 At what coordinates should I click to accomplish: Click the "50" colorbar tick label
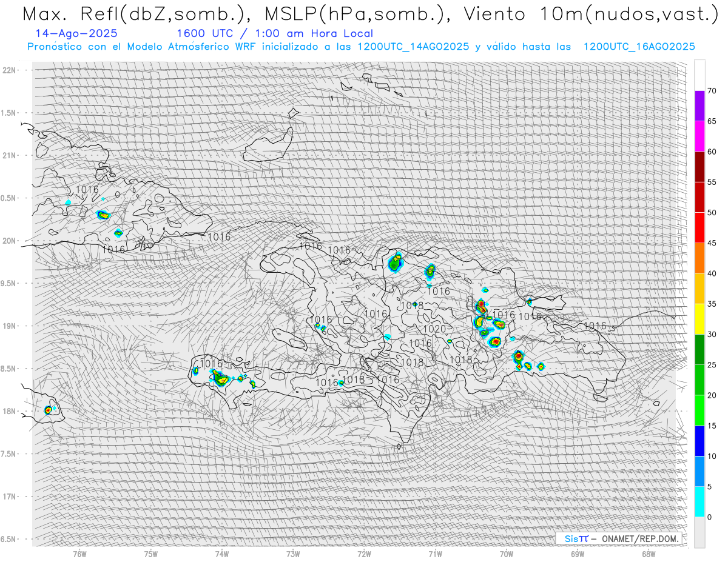coord(712,213)
